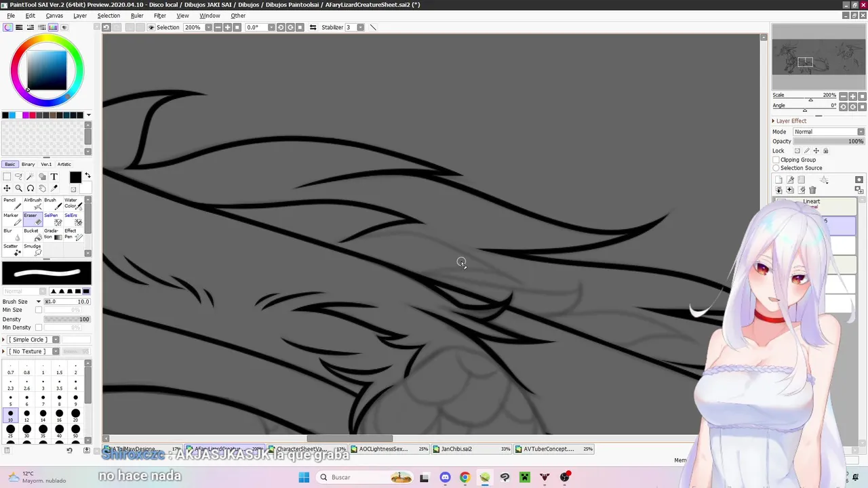Open the Ruler menu
The image size is (868, 488).
point(137,16)
